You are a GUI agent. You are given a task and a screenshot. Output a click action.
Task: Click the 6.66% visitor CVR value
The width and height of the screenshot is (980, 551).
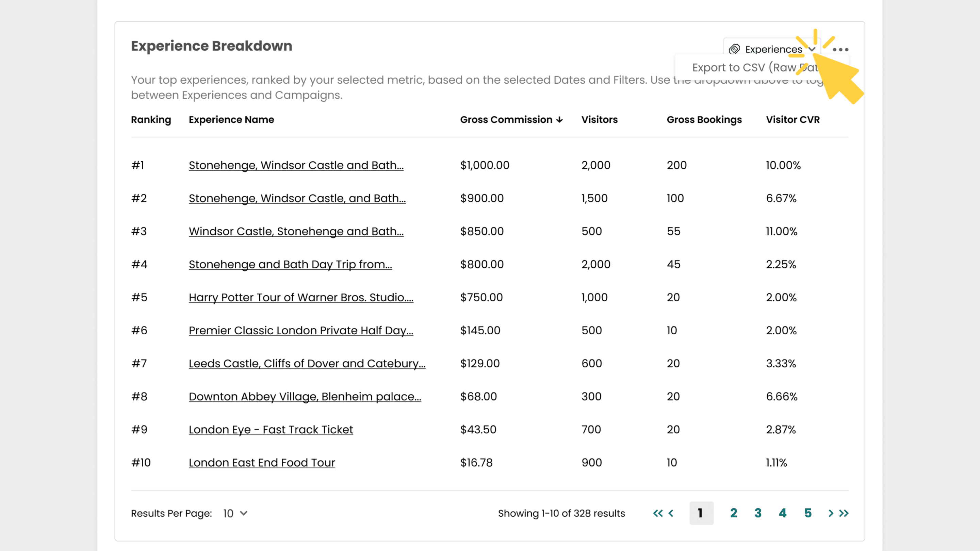(x=781, y=397)
